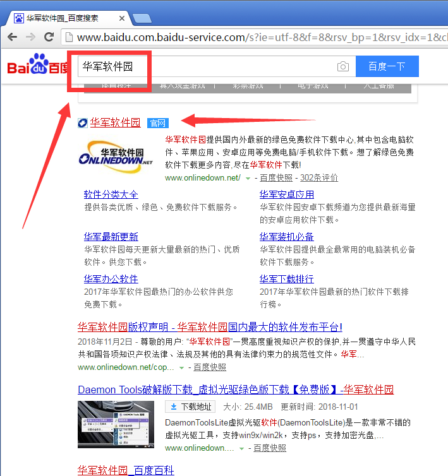Screen dimensions: 448x476
Task: Open the 华军下载排行 sublink
Action: pyautogui.click(x=287, y=278)
